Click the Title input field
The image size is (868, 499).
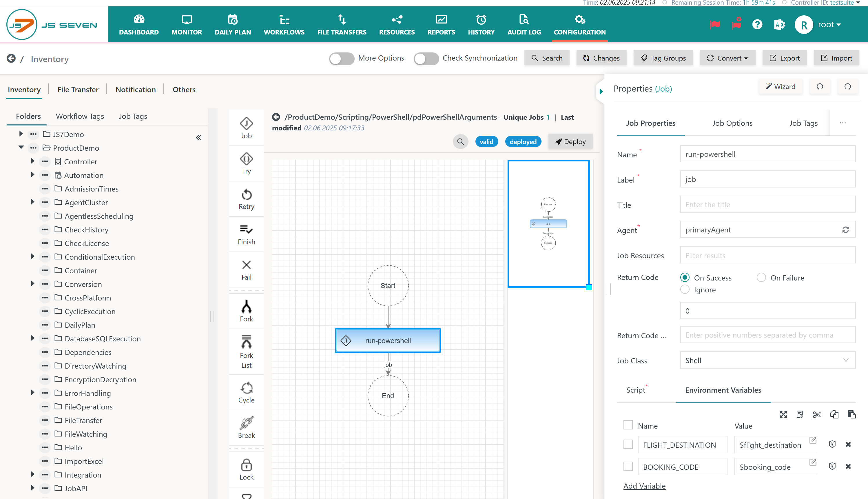(768, 204)
